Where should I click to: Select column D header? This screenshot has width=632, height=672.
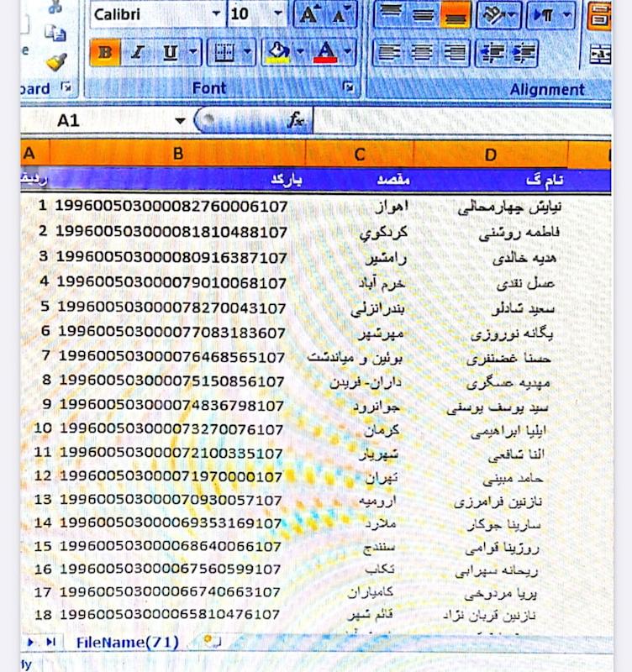(x=491, y=155)
